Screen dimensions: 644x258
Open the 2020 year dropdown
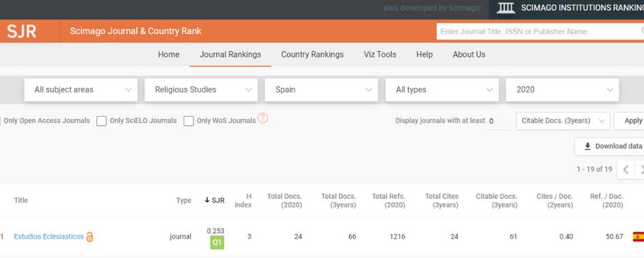(x=562, y=89)
